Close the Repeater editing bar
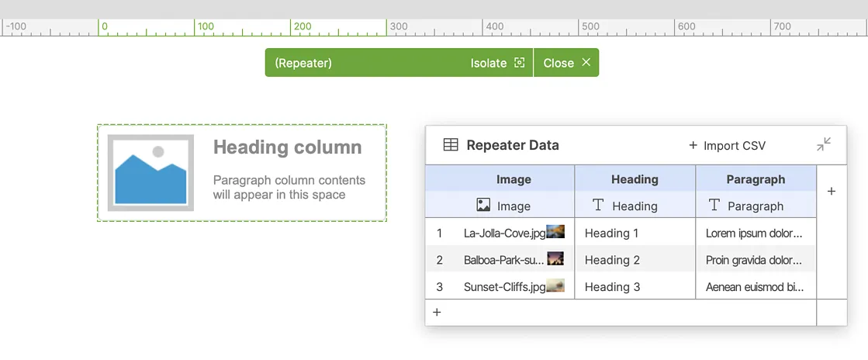The width and height of the screenshot is (868, 360). click(567, 63)
